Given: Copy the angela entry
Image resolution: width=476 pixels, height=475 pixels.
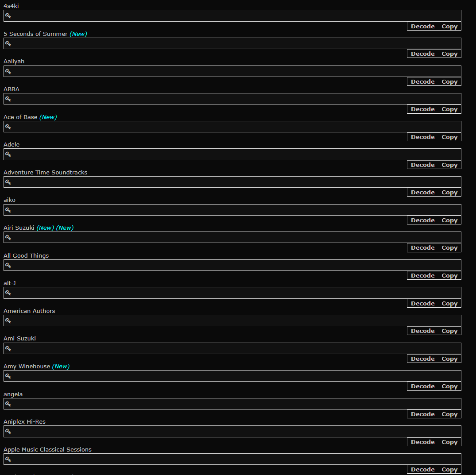Looking at the screenshot, I should coord(449,414).
